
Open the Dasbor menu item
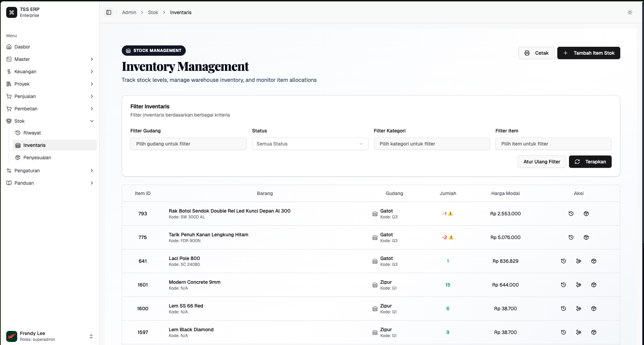point(22,47)
